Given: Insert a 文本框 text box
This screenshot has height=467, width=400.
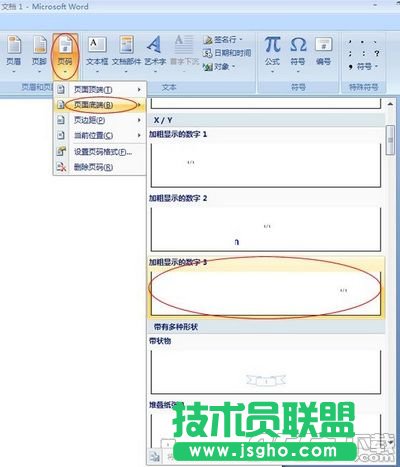Looking at the screenshot, I should pyautogui.click(x=97, y=55).
